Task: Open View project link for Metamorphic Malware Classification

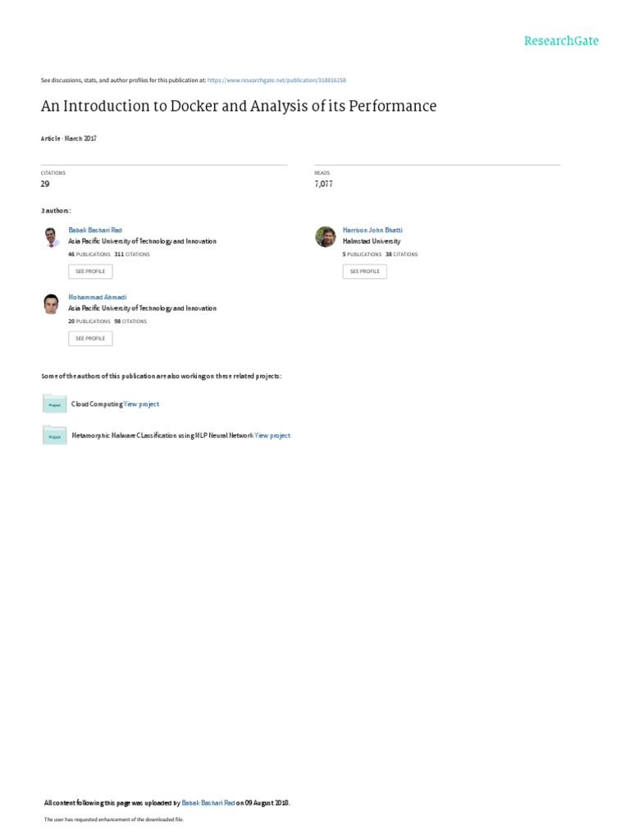Action: 272,436
